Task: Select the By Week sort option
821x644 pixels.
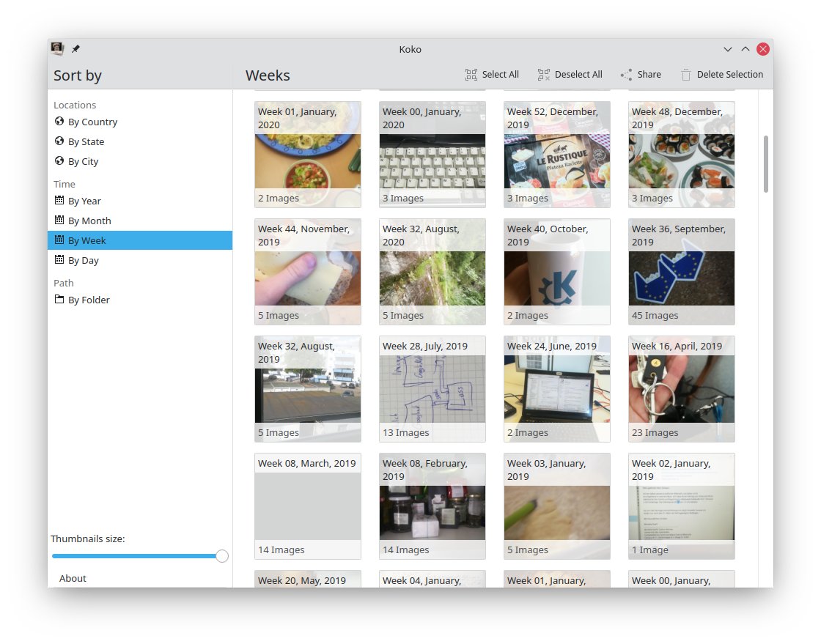Action: pos(140,240)
